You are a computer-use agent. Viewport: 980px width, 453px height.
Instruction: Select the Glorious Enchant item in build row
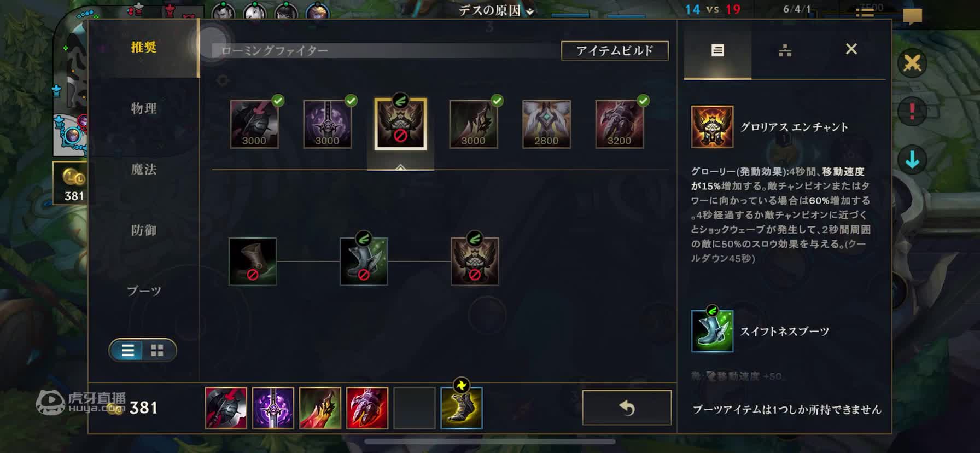(400, 124)
